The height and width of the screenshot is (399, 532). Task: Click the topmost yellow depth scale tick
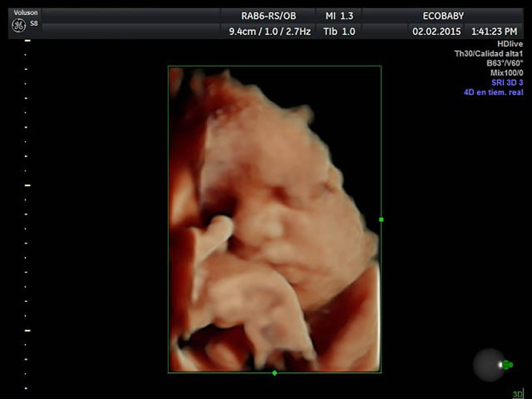click(27, 41)
